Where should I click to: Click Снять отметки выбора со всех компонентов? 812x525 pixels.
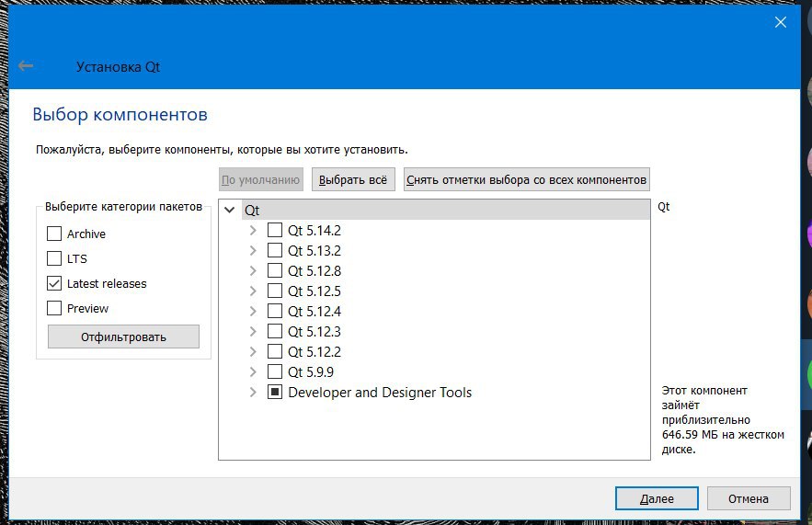(x=526, y=179)
